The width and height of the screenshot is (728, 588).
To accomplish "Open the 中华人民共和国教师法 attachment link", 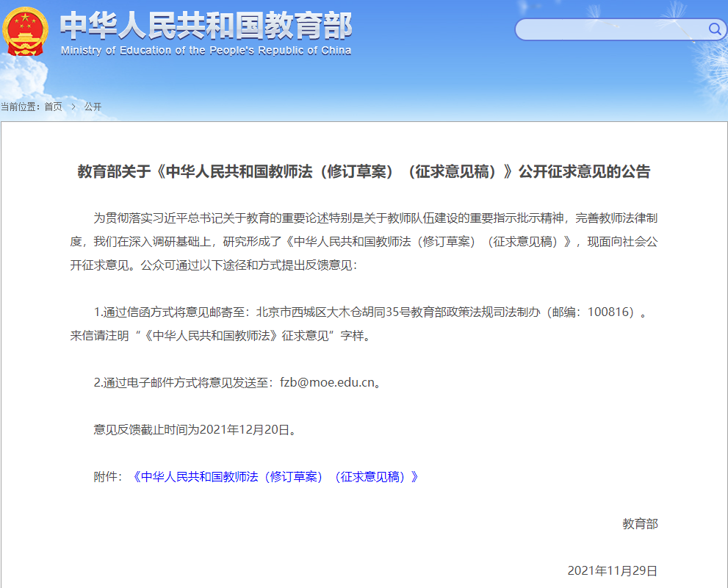I will pyautogui.click(x=275, y=476).
